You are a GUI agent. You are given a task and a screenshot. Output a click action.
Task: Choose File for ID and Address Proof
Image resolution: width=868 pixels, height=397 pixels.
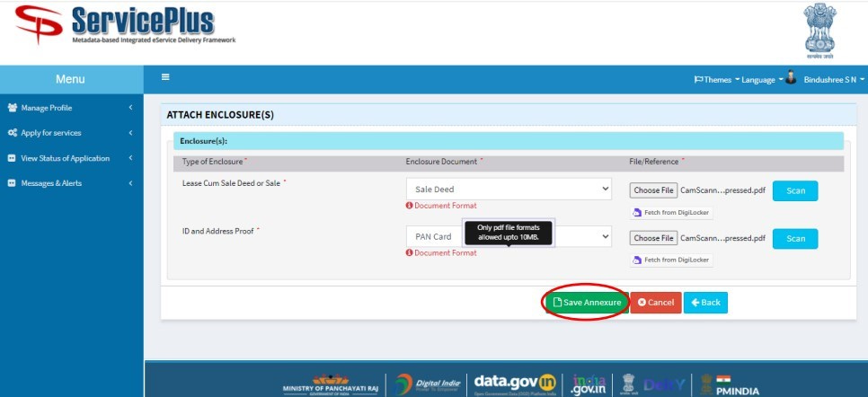653,238
